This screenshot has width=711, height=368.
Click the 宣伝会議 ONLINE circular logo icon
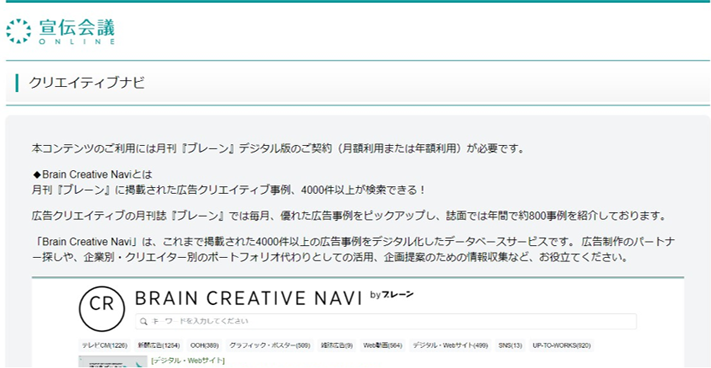[x=19, y=31]
